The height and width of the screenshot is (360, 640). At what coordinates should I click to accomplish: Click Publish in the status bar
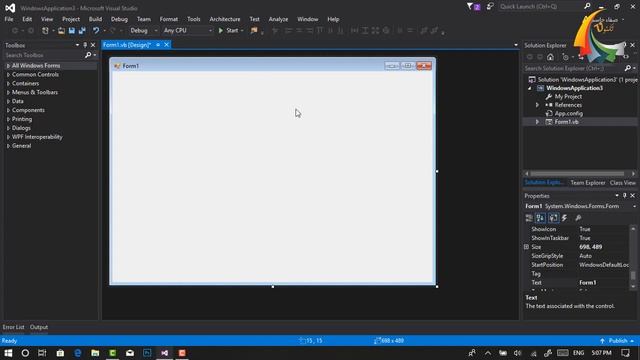(618, 341)
